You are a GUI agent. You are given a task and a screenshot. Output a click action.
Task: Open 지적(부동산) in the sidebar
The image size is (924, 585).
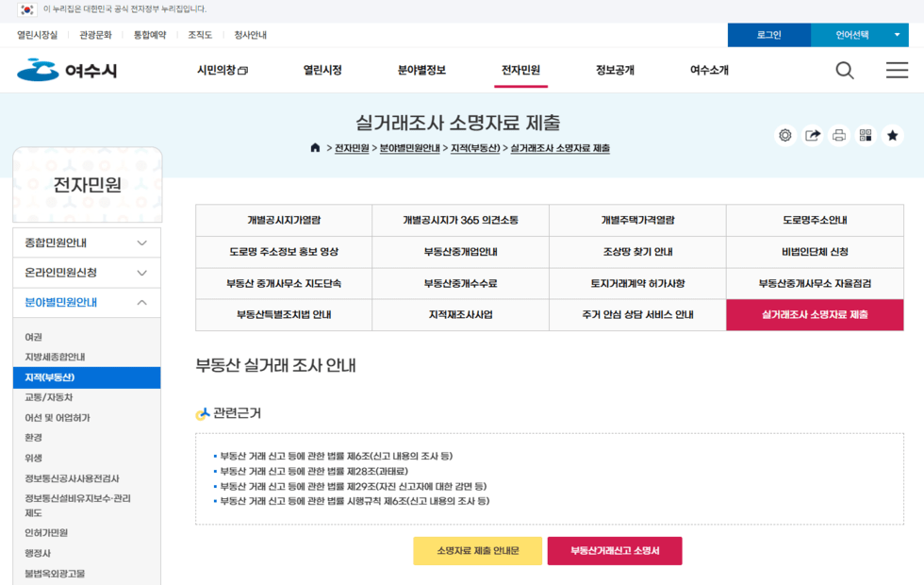tap(87, 377)
